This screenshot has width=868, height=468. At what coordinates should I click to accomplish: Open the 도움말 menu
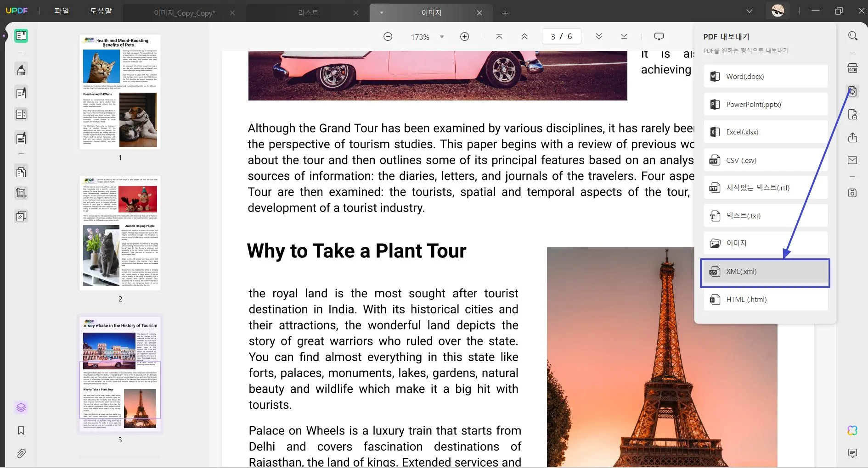click(x=101, y=11)
